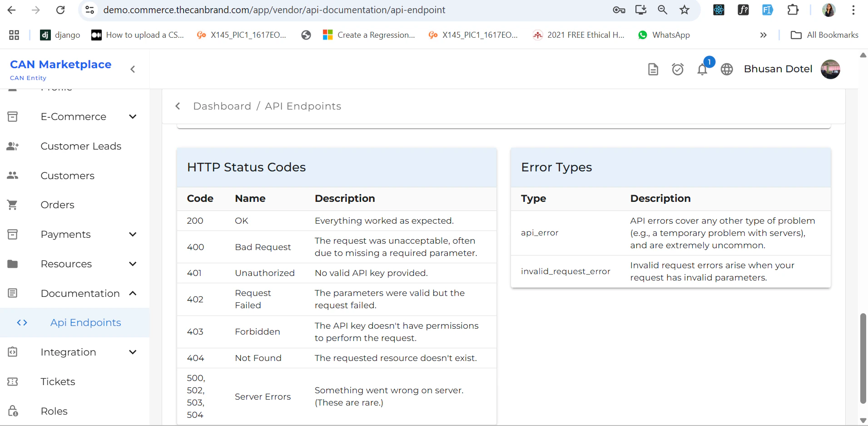Open the alarm clock icon in header
The image size is (868, 426).
pos(678,69)
